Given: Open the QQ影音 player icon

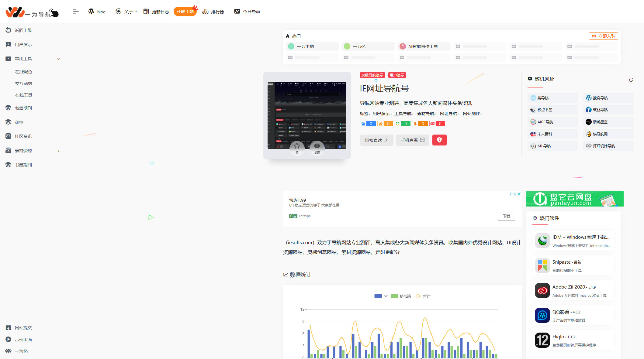Looking at the screenshot, I should coord(542,316).
